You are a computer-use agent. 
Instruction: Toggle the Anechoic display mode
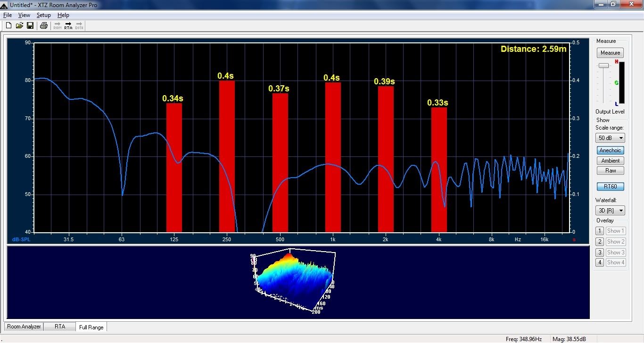coord(610,150)
